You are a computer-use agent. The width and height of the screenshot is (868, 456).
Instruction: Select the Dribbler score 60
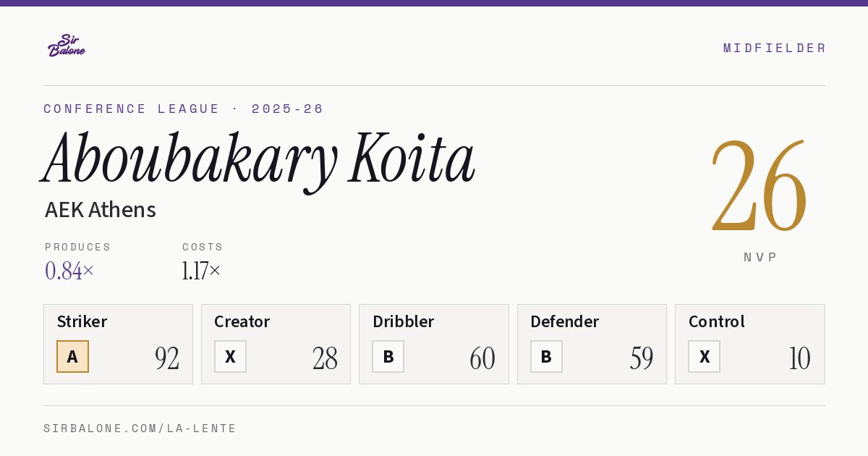pyautogui.click(x=482, y=358)
